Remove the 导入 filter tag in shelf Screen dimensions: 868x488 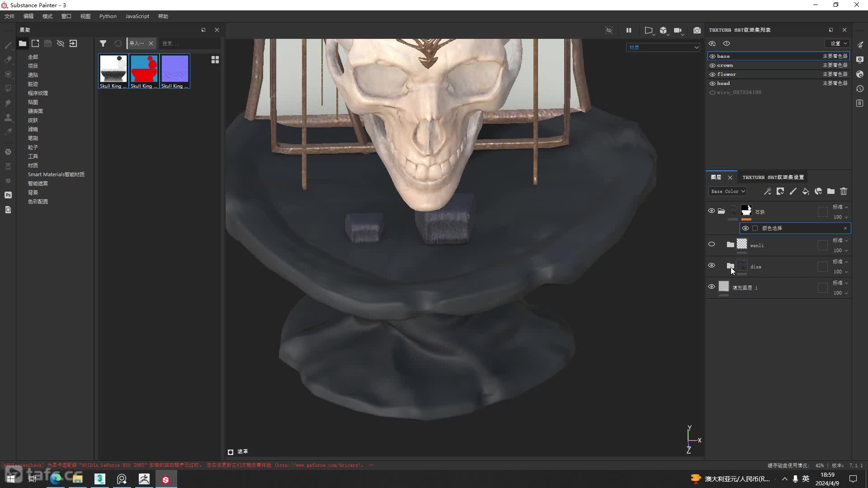[x=151, y=43]
